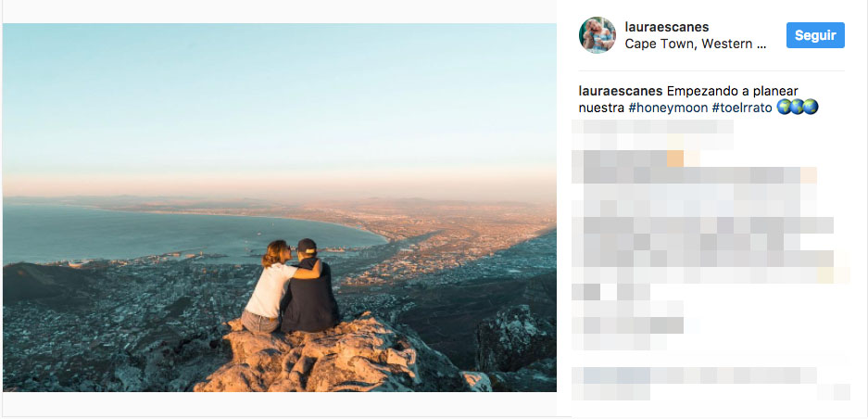Click the caption text Empezando a planear
This screenshot has height=419, width=868.
pyautogui.click(x=733, y=92)
